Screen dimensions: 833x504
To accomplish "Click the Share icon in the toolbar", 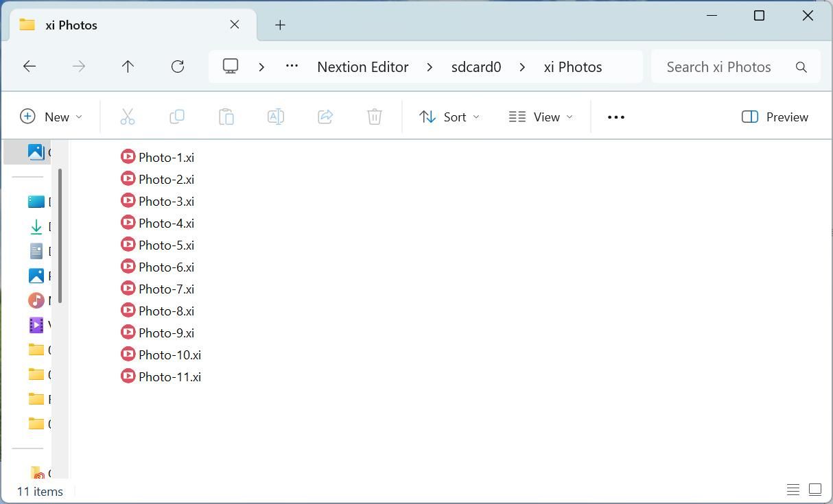I will point(325,117).
